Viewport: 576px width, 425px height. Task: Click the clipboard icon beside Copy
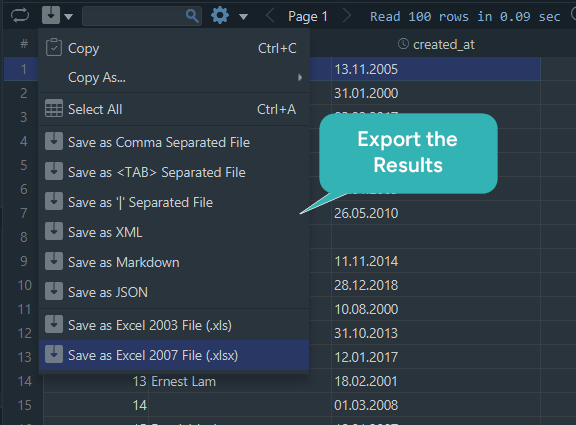point(54,47)
